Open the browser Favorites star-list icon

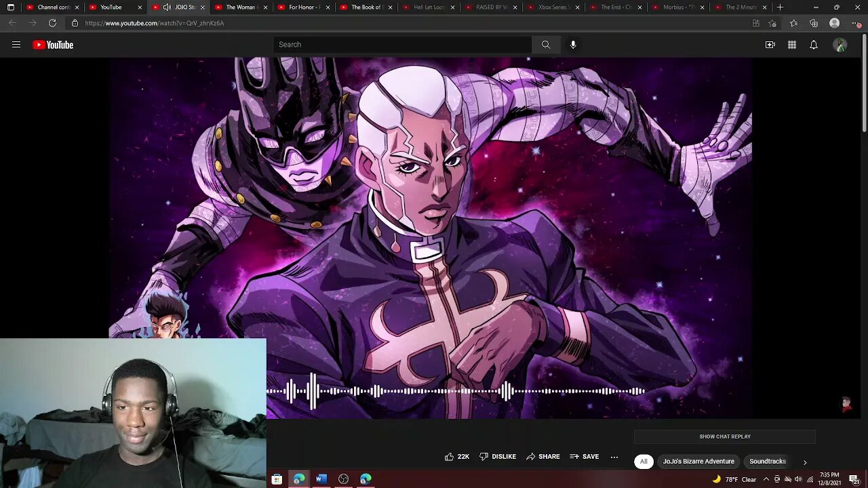[793, 23]
